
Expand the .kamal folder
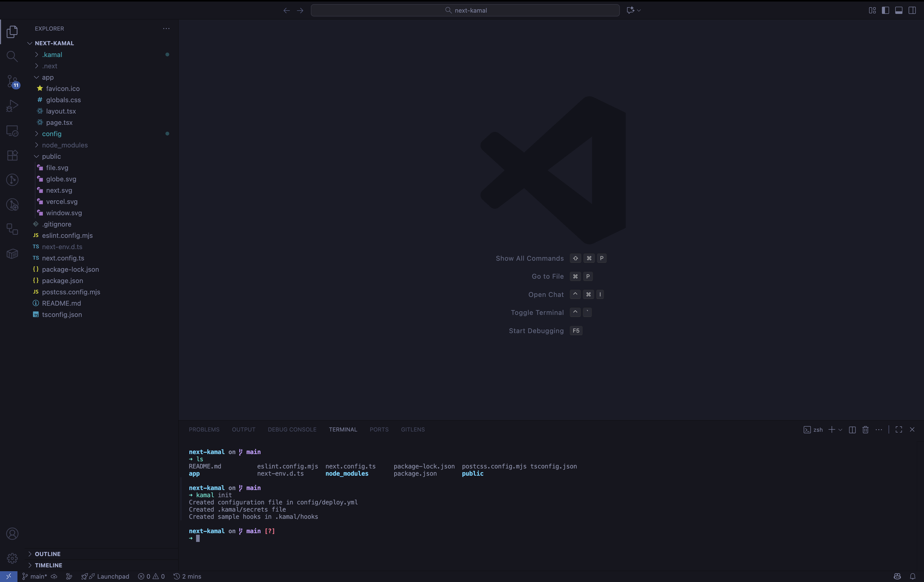(x=52, y=55)
